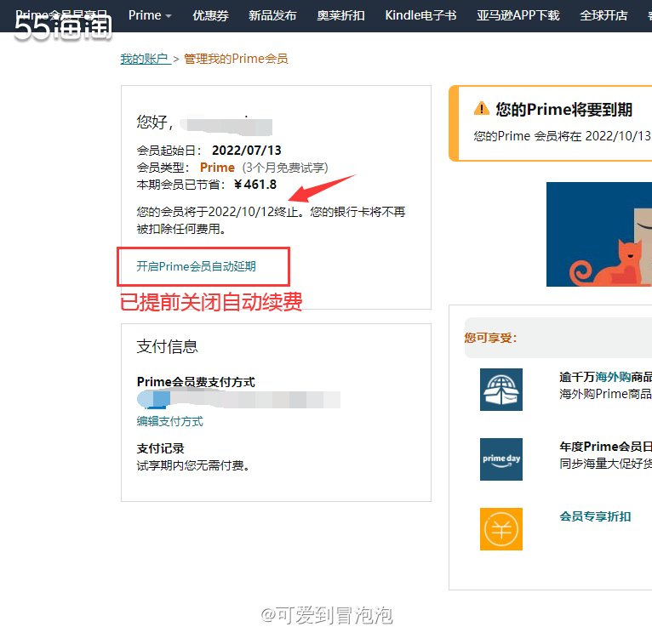Click the start date 2022/07/13
Image resolution: width=652 pixels, height=644 pixels.
pyautogui.click(x=247, y=150)
